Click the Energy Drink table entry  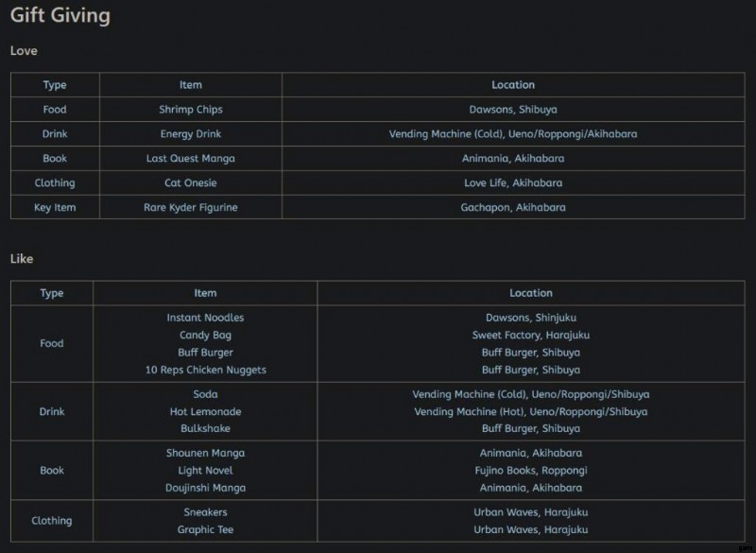[x=191, y=134]
